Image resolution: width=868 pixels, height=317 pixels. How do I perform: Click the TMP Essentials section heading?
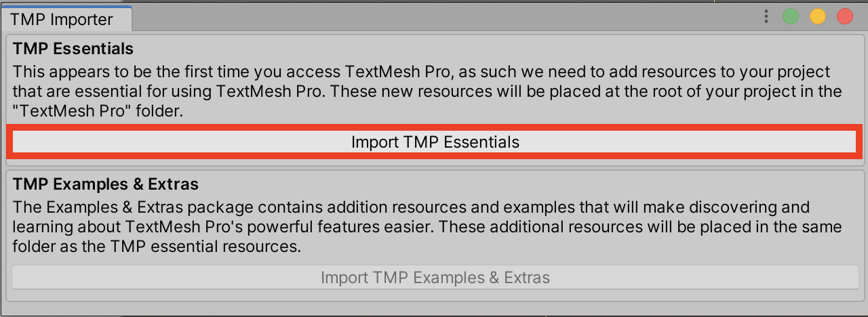click(73, 49)
